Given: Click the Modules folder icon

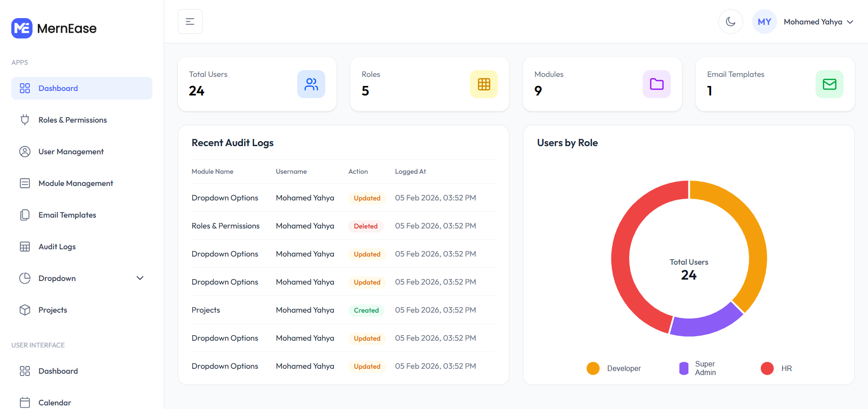Looking at the screenshot, I should [x=656, y=84].
